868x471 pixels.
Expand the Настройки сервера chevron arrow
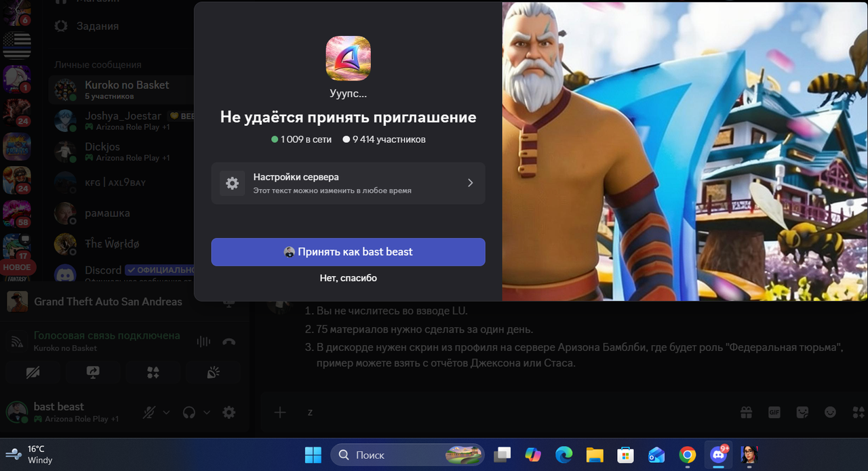470,183
